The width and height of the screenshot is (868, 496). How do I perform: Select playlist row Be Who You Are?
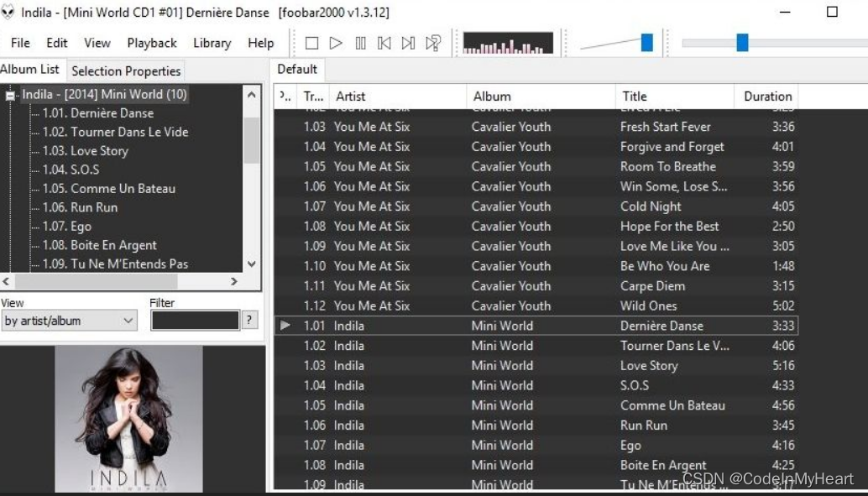pyautogui.click(x=536, y=266)
